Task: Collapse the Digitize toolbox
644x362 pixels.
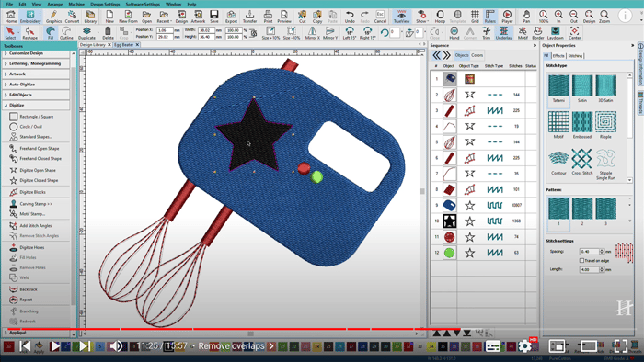Action: tap(35, 106)
